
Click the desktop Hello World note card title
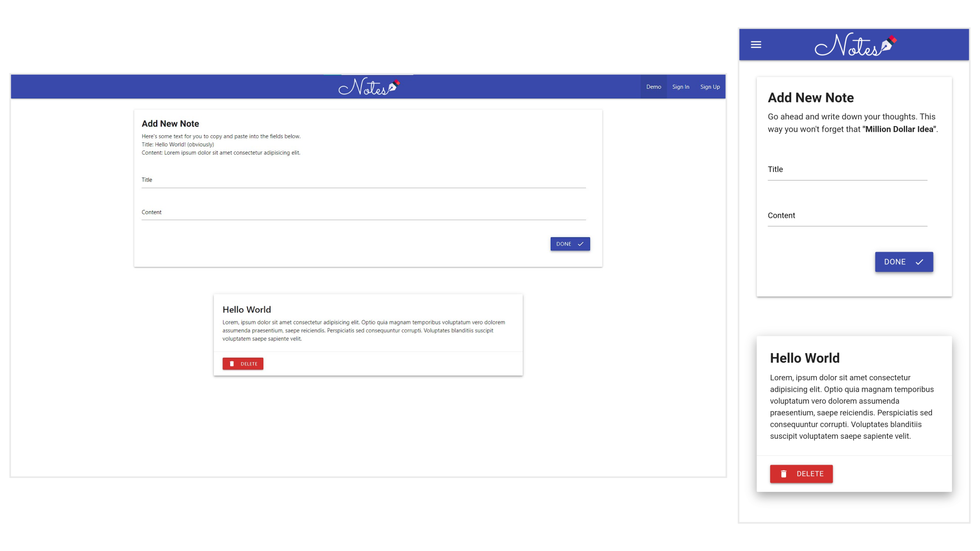(247, 310)
